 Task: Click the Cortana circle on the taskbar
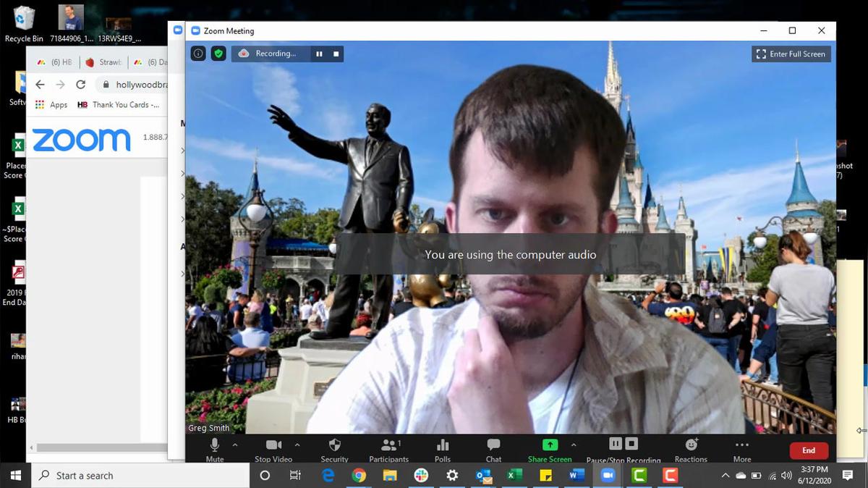(x=265, y=476)
